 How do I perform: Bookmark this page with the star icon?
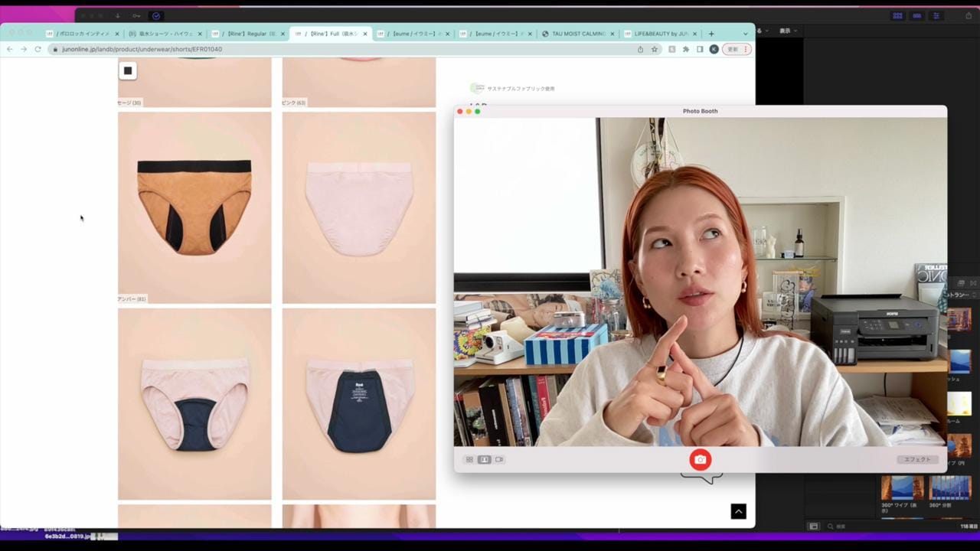[x=655, y=49]
